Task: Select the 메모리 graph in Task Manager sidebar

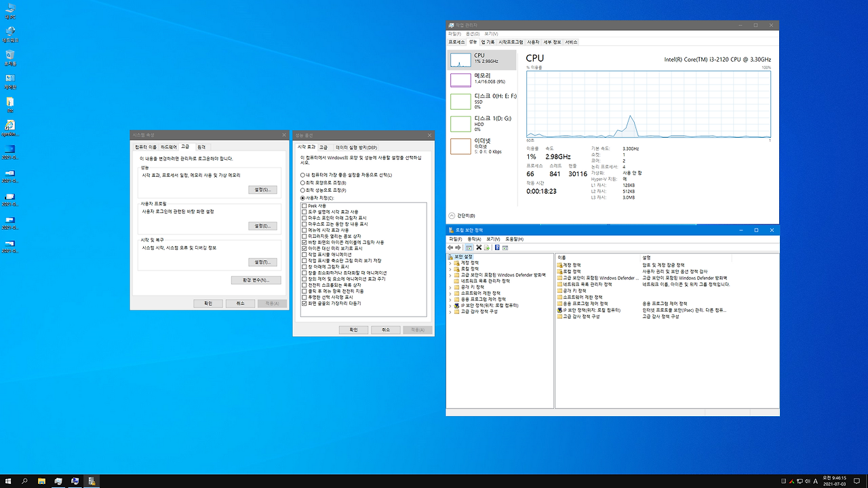Action: click(x=483, y=80)
